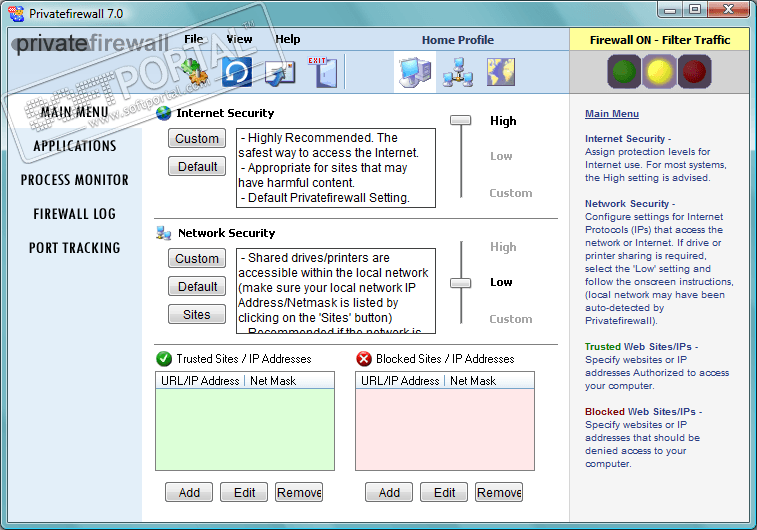Click the Internet Security description text box
Image resolution: width=757 pixels, height=530 pixels.
[336, 168]
